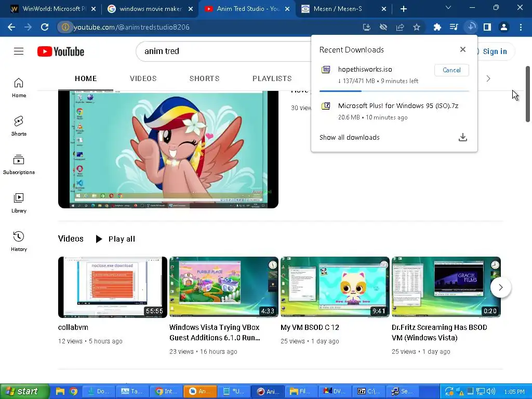Play the featured pony video thumbnail

pyautogui.click(x=168, y=149)
